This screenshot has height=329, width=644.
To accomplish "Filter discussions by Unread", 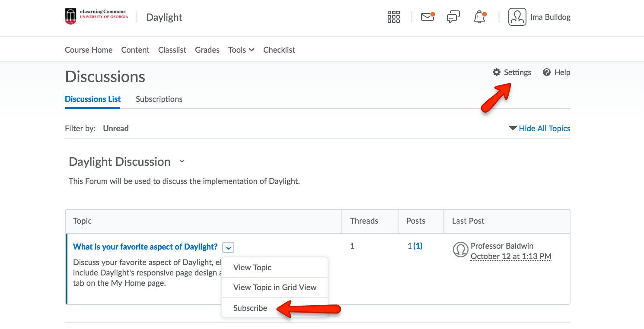I will pyautogui.click(x=116, y=128).
